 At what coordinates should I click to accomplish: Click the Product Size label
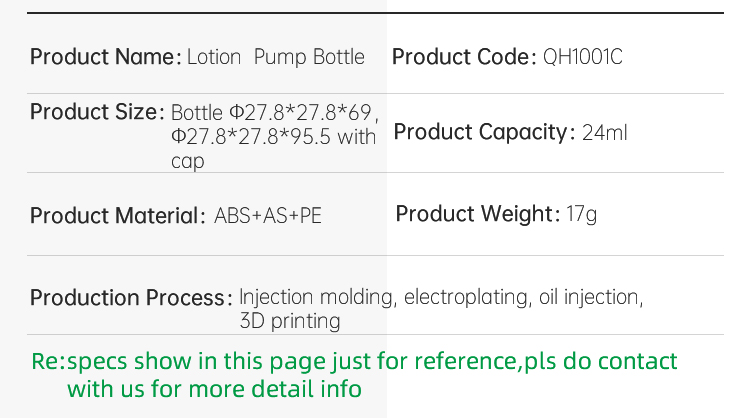pyautogui.click(x=97, y=112)
